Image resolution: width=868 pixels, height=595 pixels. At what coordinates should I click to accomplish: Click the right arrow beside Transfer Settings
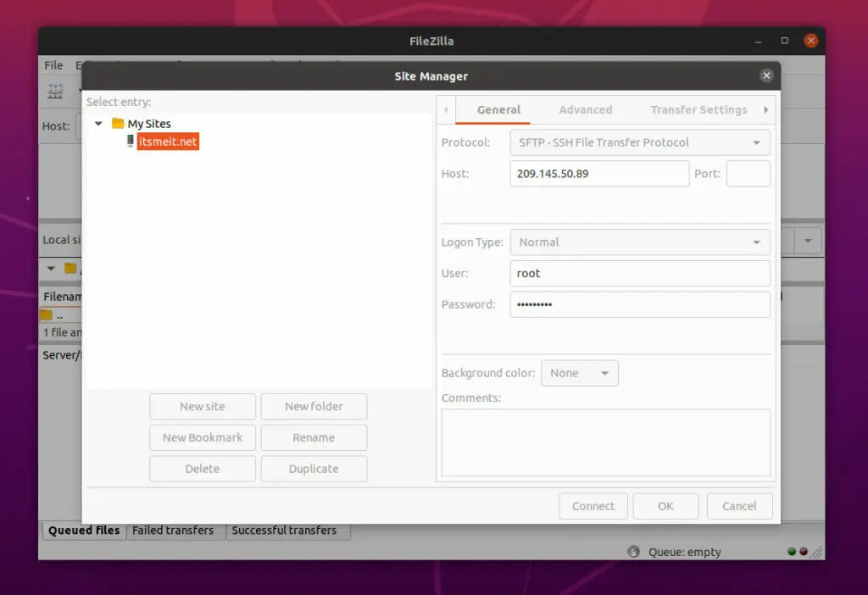point(765,109)
